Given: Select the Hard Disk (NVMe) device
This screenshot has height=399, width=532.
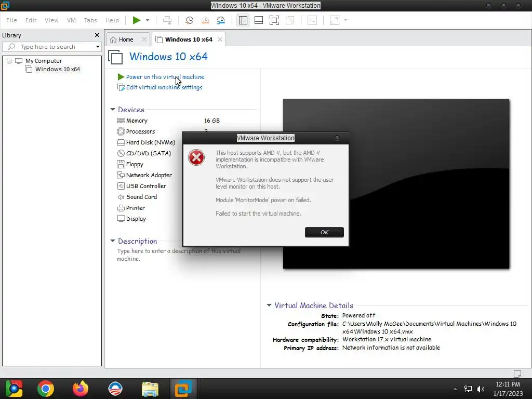Looking at the screenshot, I should coord(150,142).
